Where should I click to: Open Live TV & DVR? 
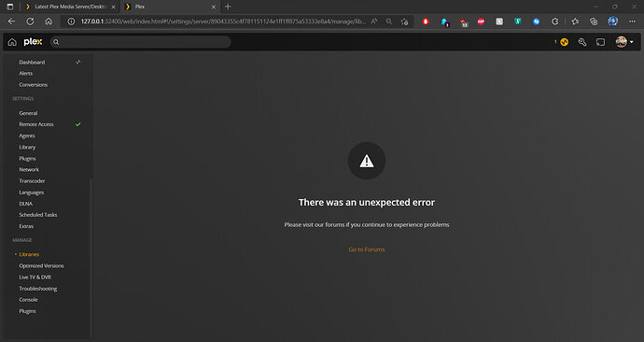click(35, 277)
